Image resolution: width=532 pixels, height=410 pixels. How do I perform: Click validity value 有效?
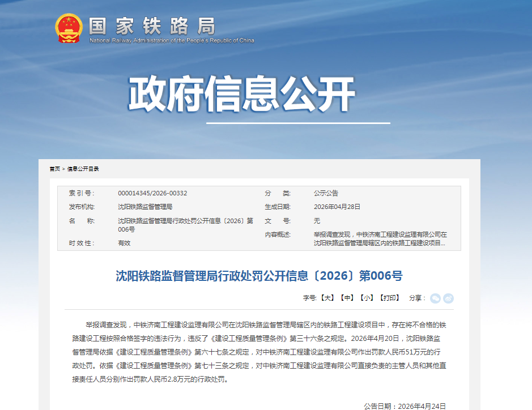point(124,243)
